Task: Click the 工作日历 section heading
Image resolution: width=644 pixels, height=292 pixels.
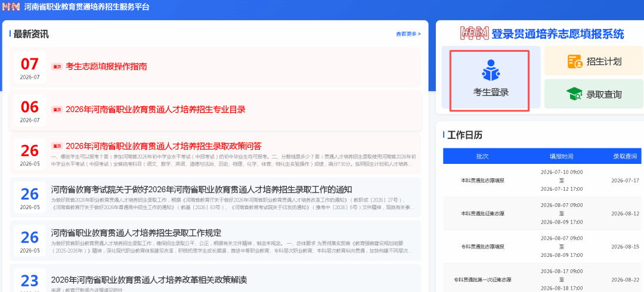Action: click(x=465, y=135)
